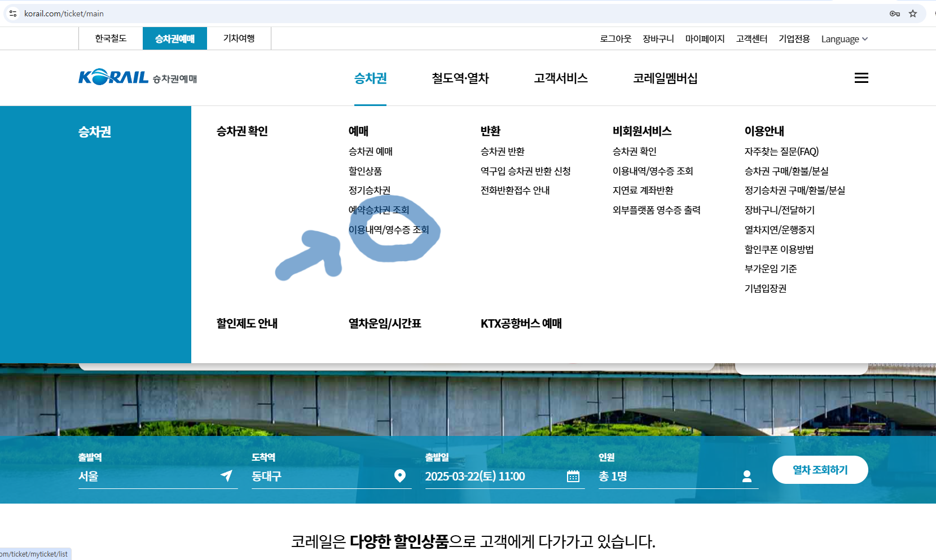Select 열차운임/시간표 heading
The height and width of the screenshot is (560, 936).
[385, 323]
